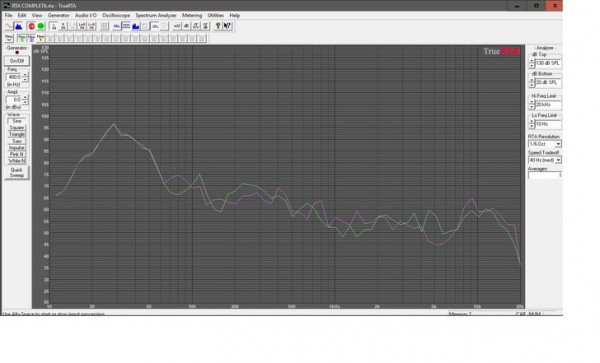The height and width of the screenshot is (363, 600).
Task: Open the Spectrum Analyzer menu
Action: click(x=156, y=15)
